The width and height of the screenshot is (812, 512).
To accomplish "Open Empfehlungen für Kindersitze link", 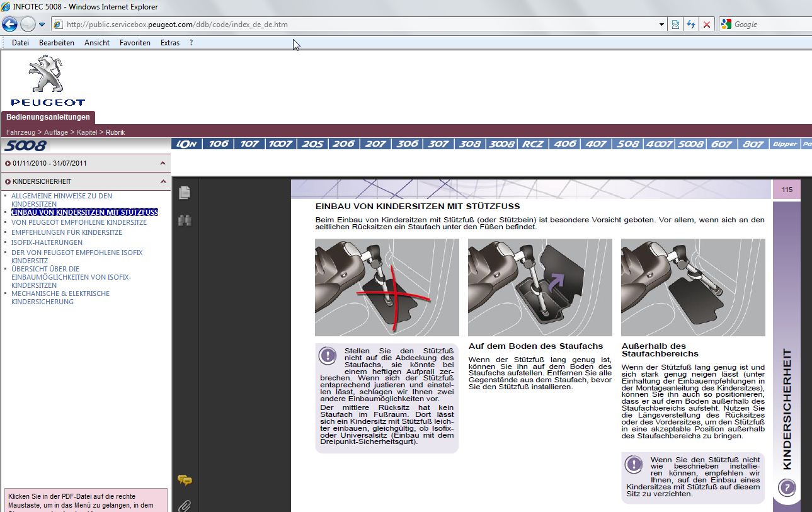I will point(67,232).
